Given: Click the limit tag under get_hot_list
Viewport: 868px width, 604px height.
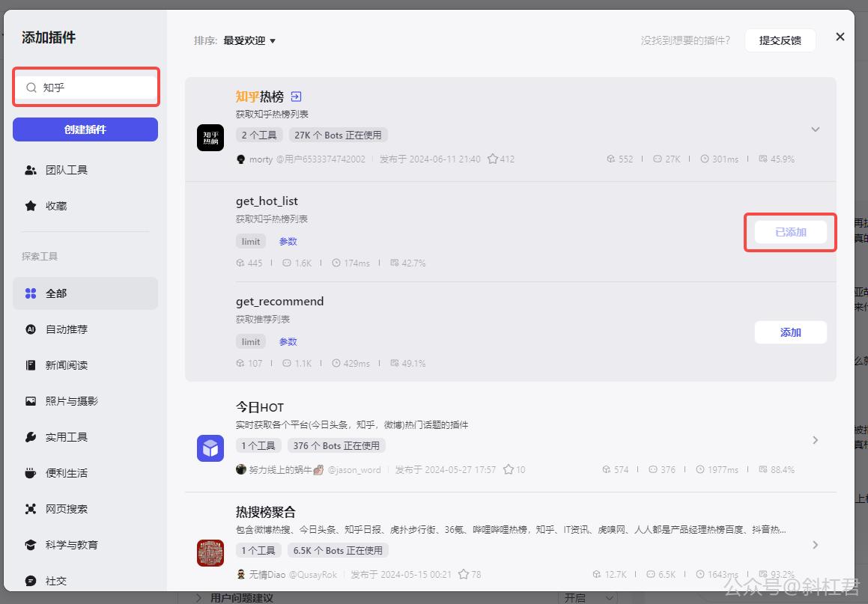Looking at the screenshot, I should [x=251, y=242].
